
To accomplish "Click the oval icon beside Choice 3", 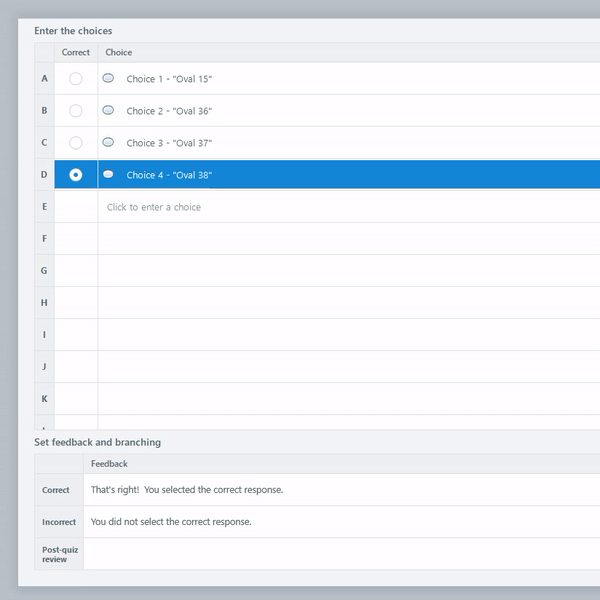I will click(x=108, y=142).
